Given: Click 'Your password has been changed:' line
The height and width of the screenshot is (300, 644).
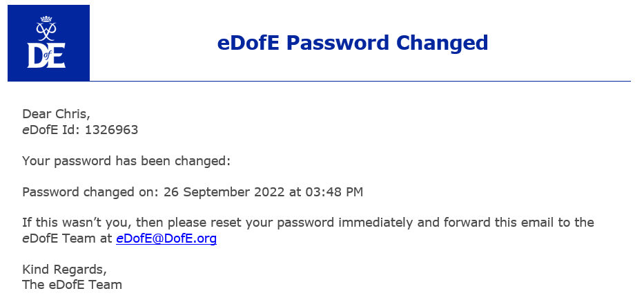Looking at the screenshot, I should pyautogui.click(x=126, y=161).
